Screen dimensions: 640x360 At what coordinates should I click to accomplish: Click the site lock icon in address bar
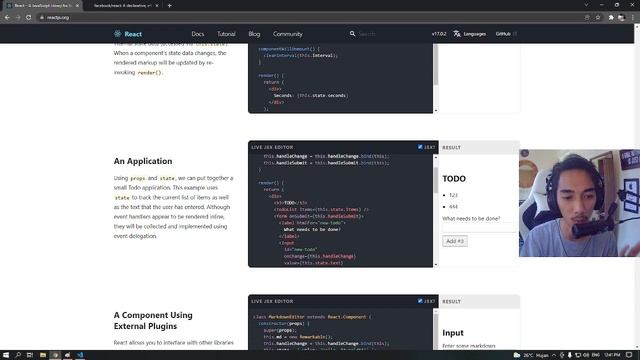42,18
